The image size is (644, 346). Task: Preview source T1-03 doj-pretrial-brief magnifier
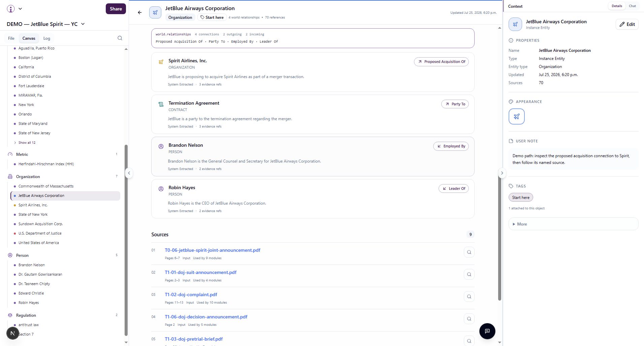tap(469, 341)
